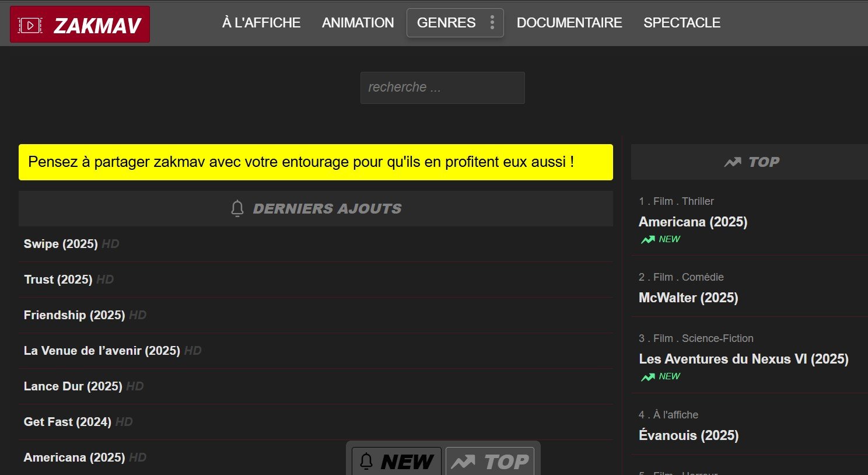The image size is (868, 475).
Task: Open McWalter (2025) in top list
Action: point(688,298)
